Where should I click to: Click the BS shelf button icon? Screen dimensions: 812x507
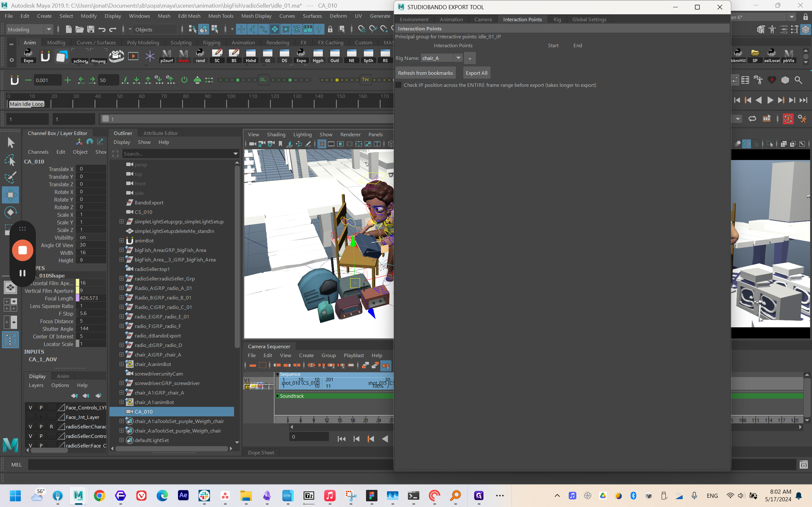point(234,56)
